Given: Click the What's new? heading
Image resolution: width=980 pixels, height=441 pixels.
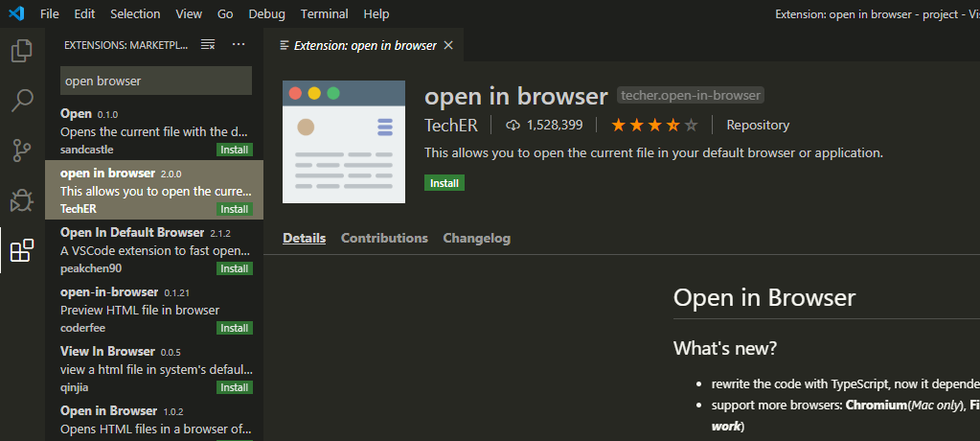Looking at the screenshot, I should [724, 348].
